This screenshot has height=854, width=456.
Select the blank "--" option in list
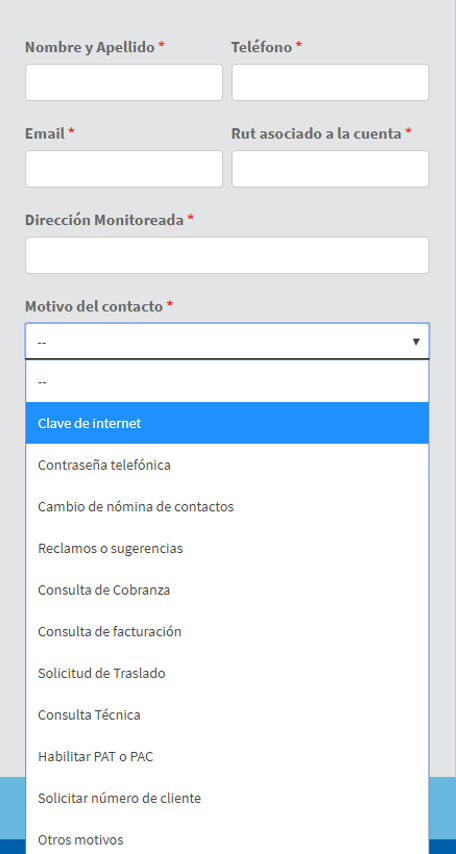click(x=227, y=382)
